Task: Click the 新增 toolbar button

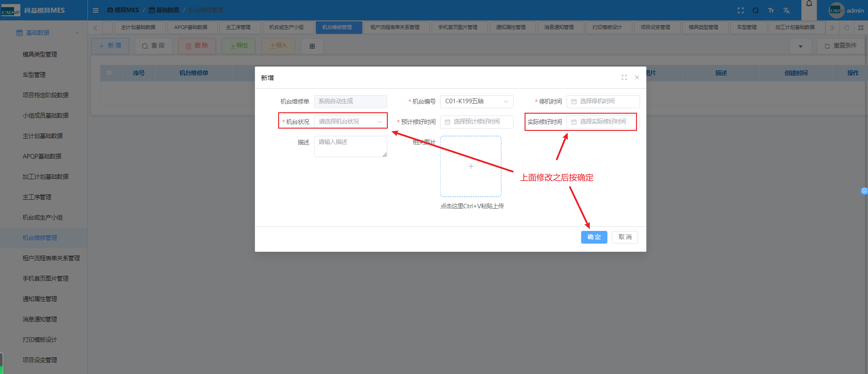Action: pyautogui.click(x=110, y=46)
